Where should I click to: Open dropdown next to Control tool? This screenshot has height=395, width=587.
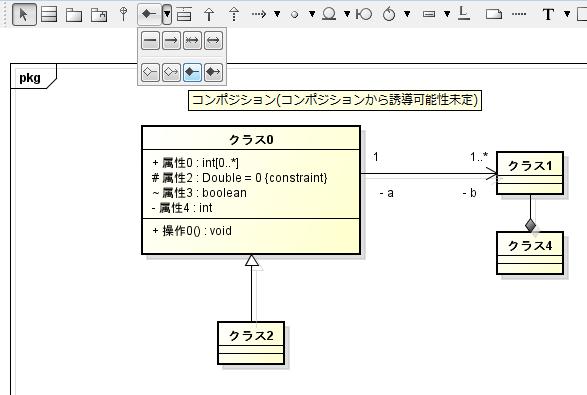[x=407, y=15]
